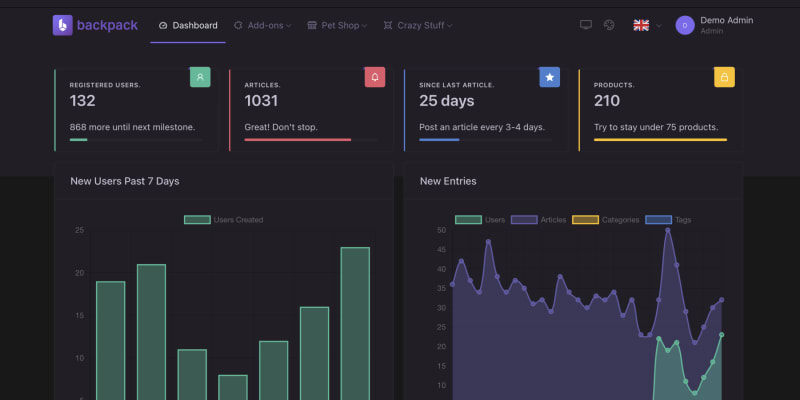Open the Crazy Stuff dropdown menu
Screen dimensions: 800x400
418,25
